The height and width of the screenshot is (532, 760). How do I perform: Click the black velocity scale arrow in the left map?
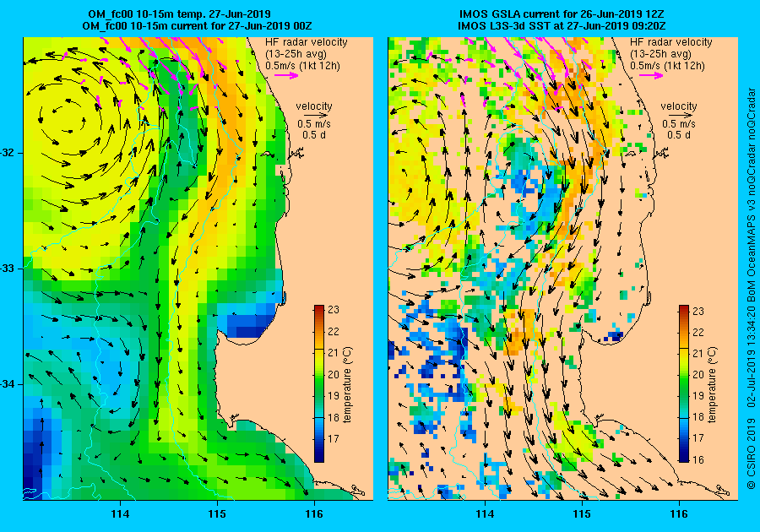pos(317,116)
